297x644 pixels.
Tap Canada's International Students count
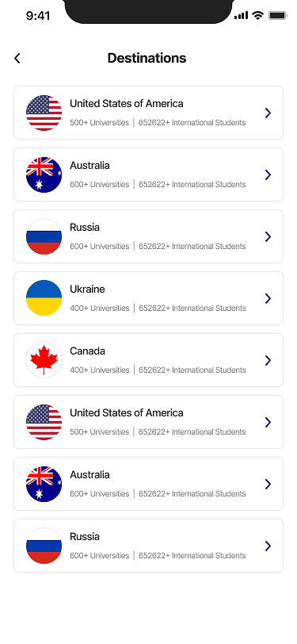192,370
